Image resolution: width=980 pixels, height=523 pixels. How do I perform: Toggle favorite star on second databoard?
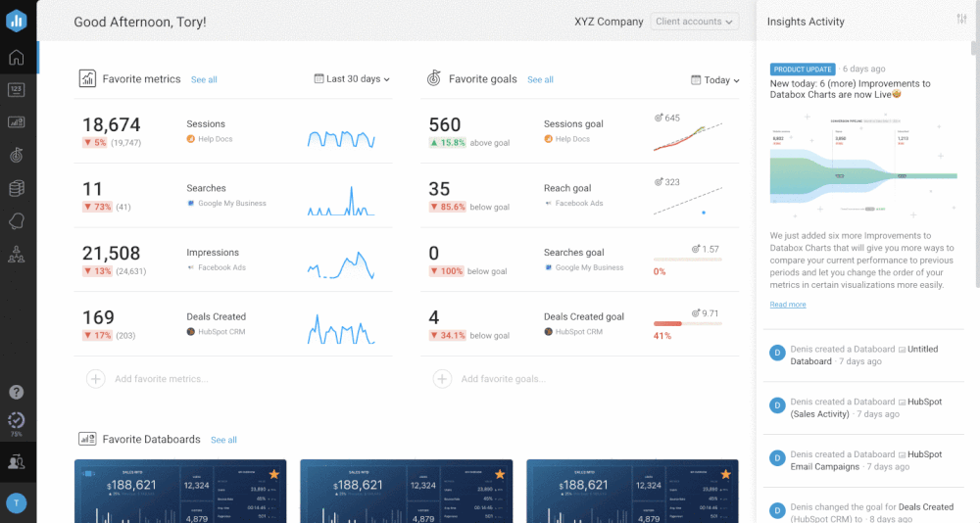(500, 475)
